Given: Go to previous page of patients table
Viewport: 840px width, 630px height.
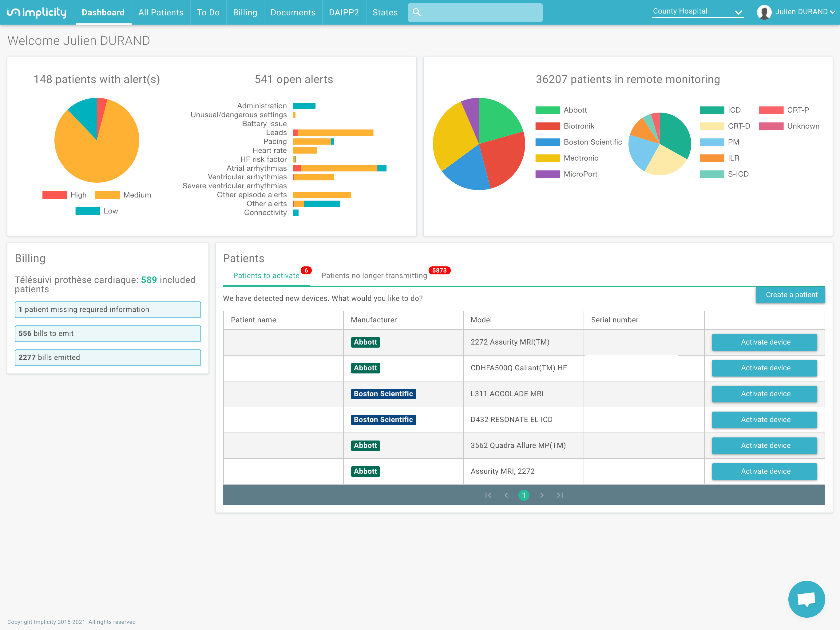Looking at the screenshot, I should coord(506,495).
